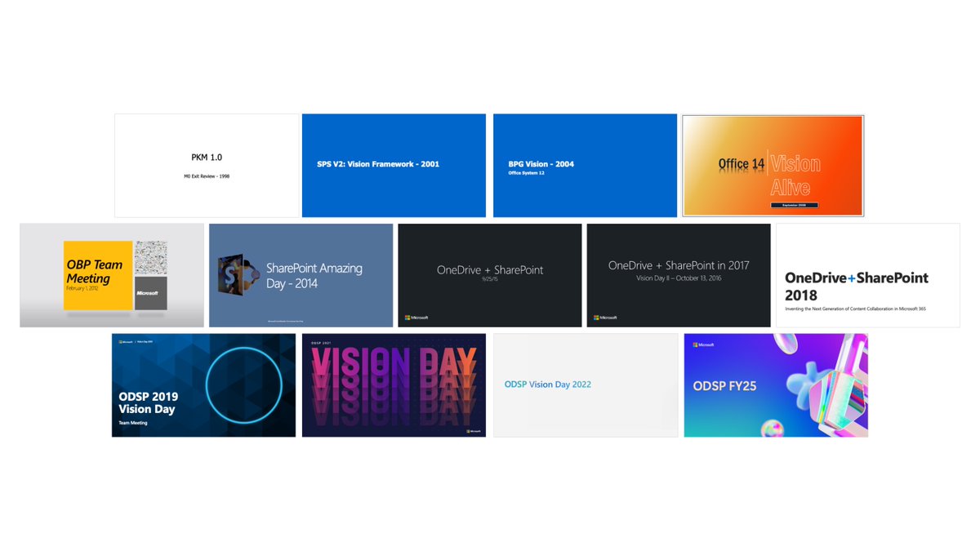Viewport: 980px width, 551px height.
Task: Select SPS V2: Vision Framework - 2001 slide
Action: point(394,166)
